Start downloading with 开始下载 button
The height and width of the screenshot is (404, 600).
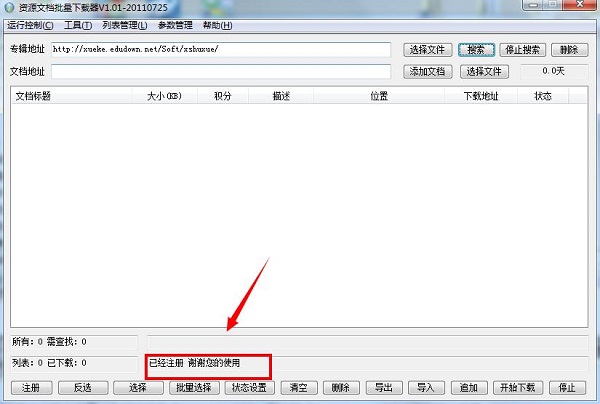pyautogui.click(x=516, y=387)
